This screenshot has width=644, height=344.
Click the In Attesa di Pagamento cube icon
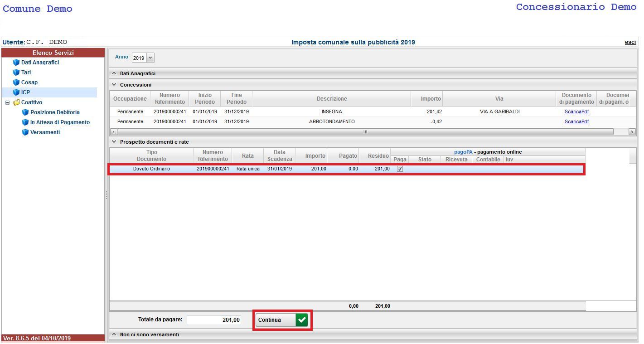[x=25, y=122]
